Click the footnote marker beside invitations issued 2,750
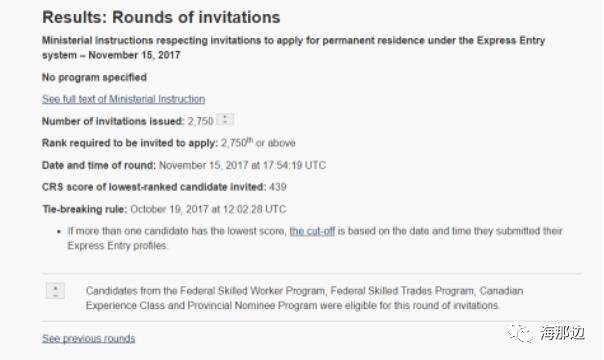The width and height of the screenshot is (604, 360). 225,119
